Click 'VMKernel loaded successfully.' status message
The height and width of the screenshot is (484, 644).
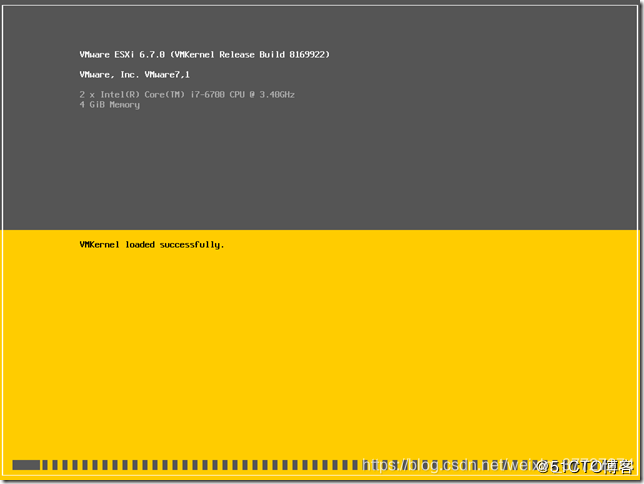tap(152, 245)
